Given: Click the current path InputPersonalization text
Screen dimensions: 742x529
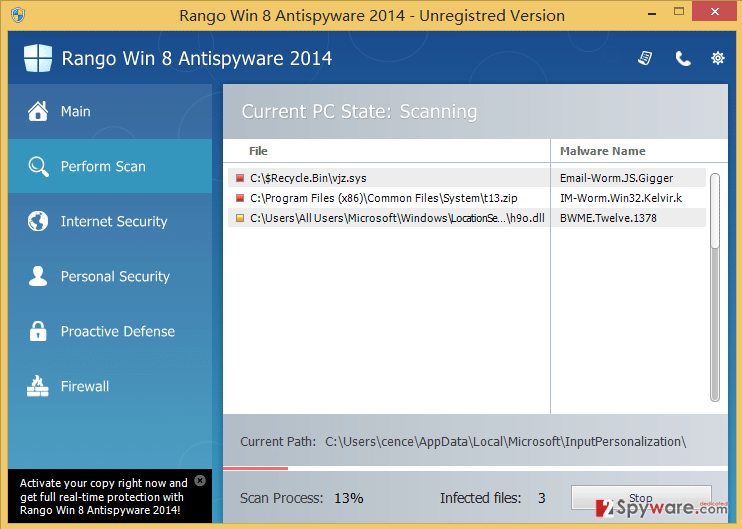Looking at the screenshot, I should [505, 441].
